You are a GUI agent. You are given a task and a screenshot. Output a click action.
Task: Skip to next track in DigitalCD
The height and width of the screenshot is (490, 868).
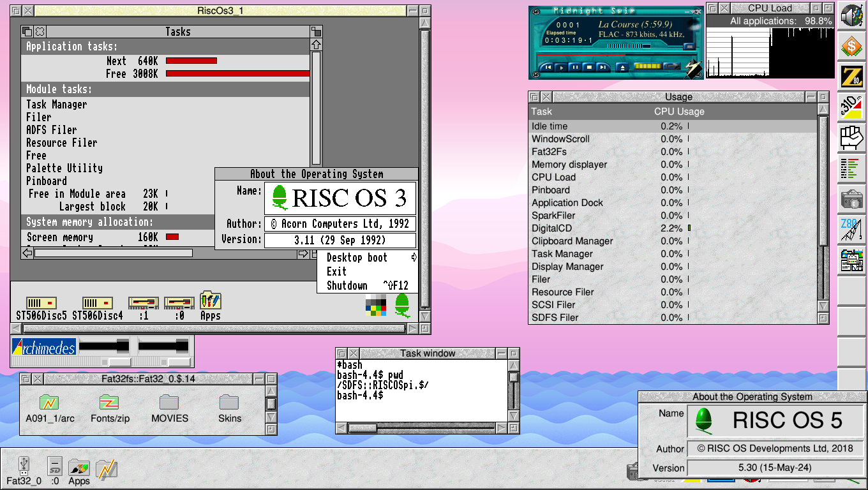point(603,67)
